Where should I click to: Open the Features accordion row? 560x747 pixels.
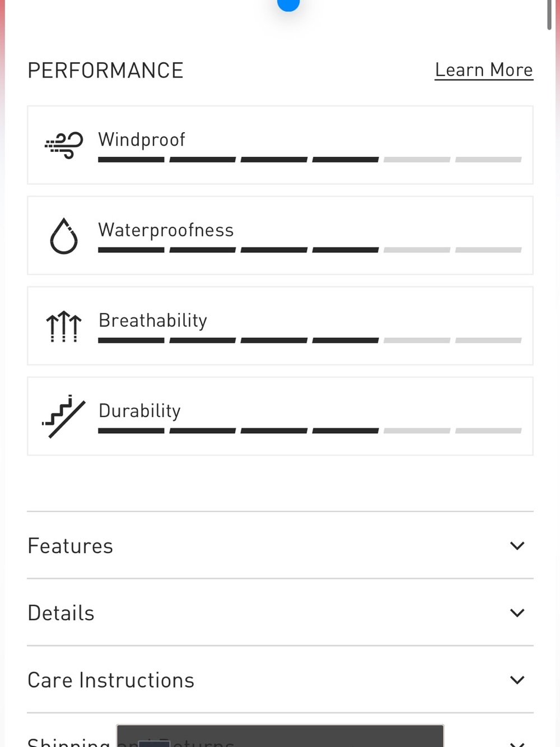click(280, 545)
